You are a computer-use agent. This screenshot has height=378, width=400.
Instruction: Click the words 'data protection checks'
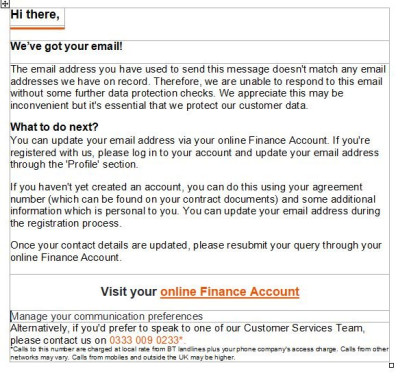click(x=161, y=93)
